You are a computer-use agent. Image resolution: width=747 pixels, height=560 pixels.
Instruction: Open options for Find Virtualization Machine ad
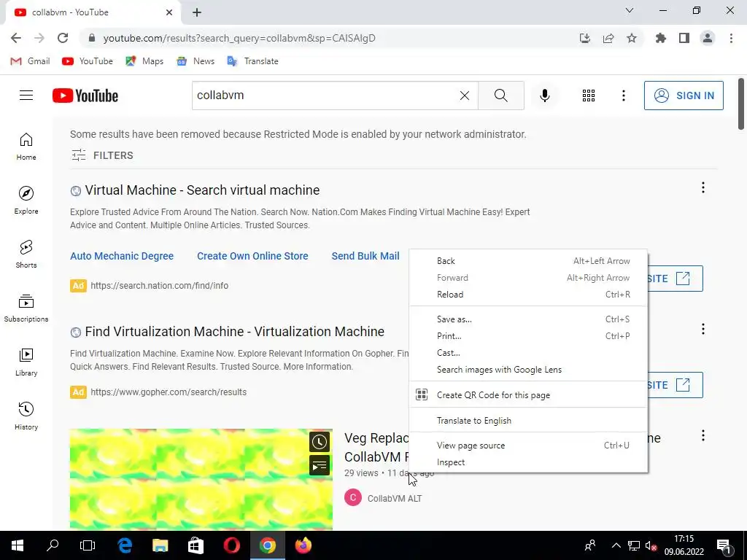(x=703, y=329)
